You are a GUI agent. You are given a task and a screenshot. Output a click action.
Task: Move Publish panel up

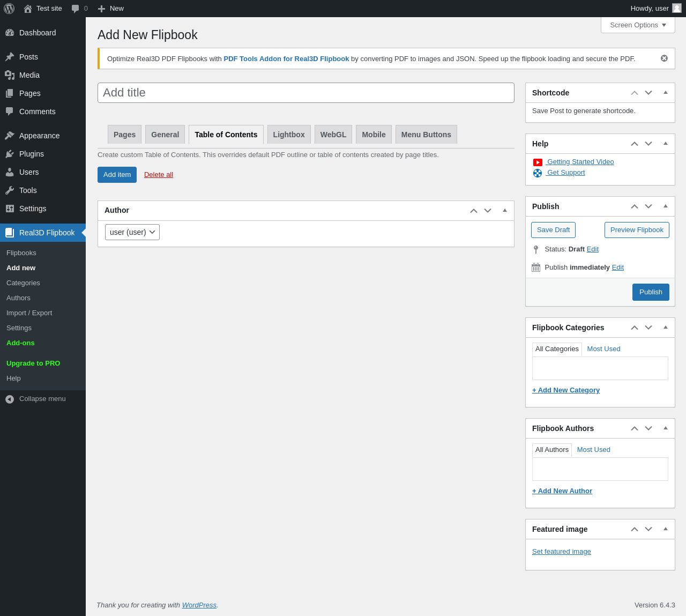[x=635, y=206]
